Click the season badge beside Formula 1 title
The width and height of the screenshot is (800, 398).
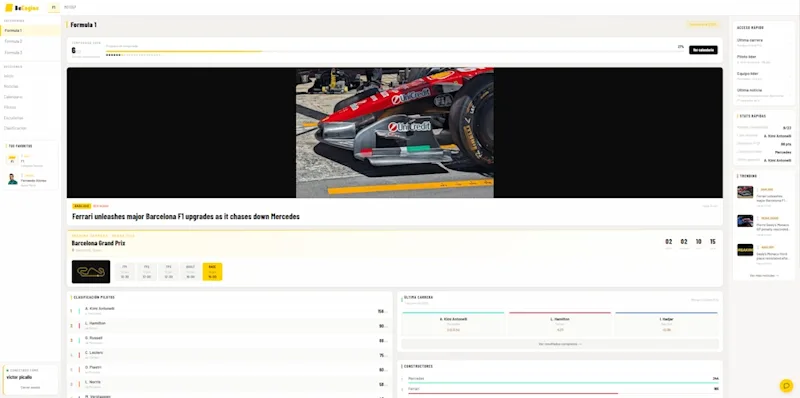[703, 24]
